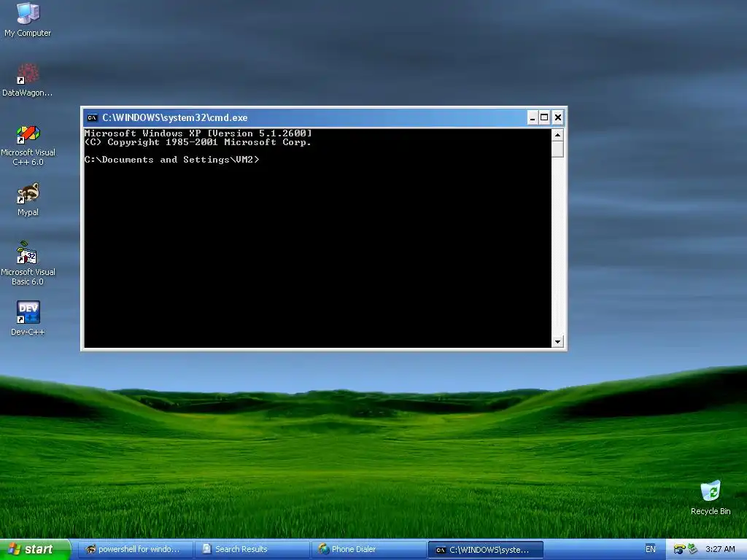Select the Mypal browser shortcut
This screenshot has height=560, width=747.
click(x=28, y=200)
